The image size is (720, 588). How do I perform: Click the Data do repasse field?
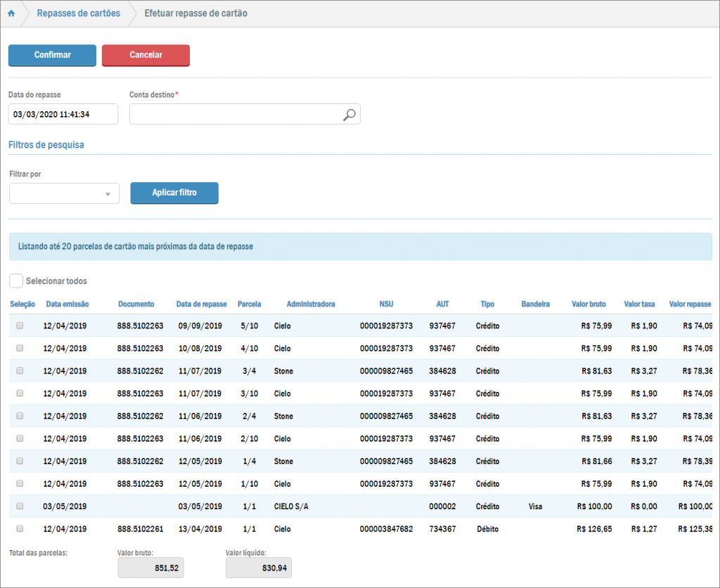pos(63,114)
